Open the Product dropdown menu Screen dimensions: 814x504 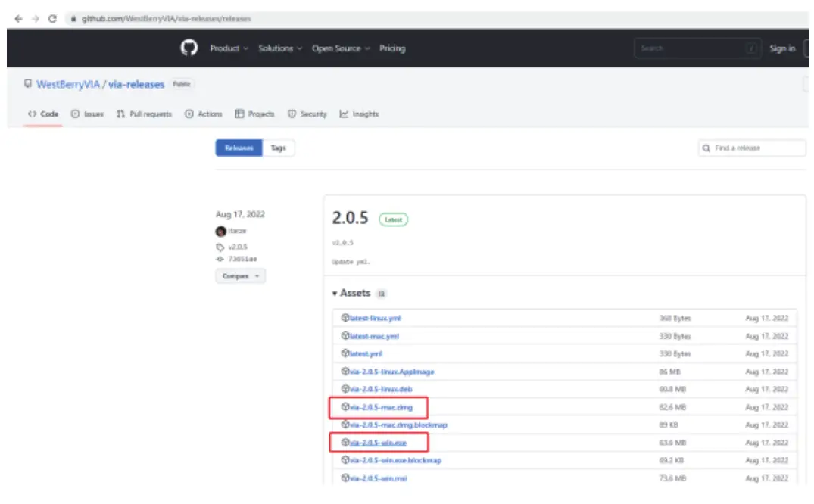point(228,48)
